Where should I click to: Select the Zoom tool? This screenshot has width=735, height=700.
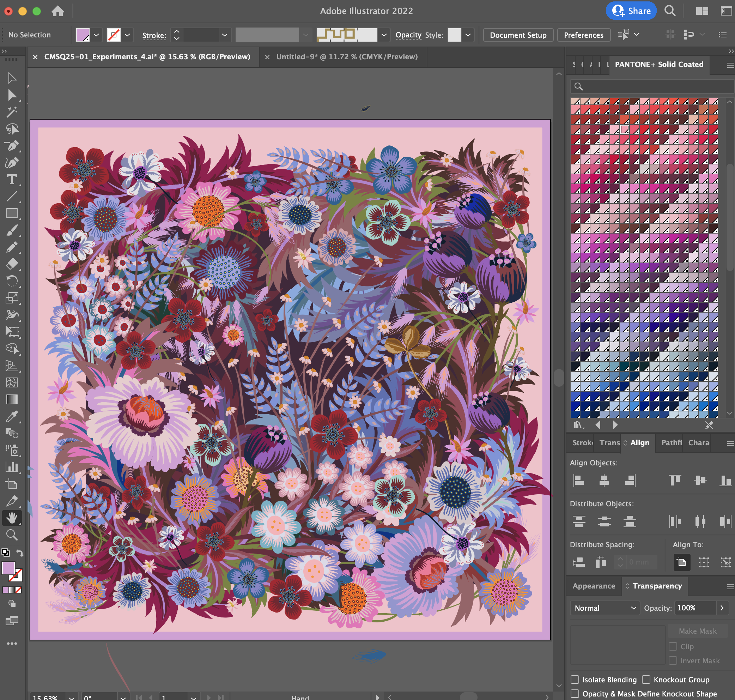12,535
